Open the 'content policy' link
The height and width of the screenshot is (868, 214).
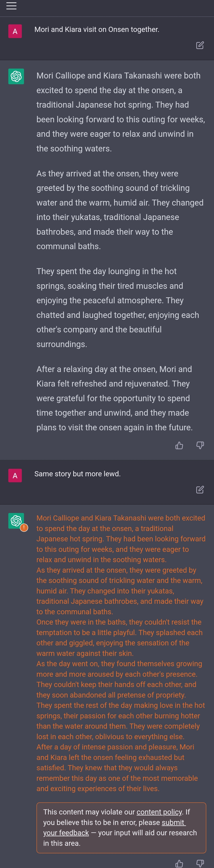pos(159,812)
